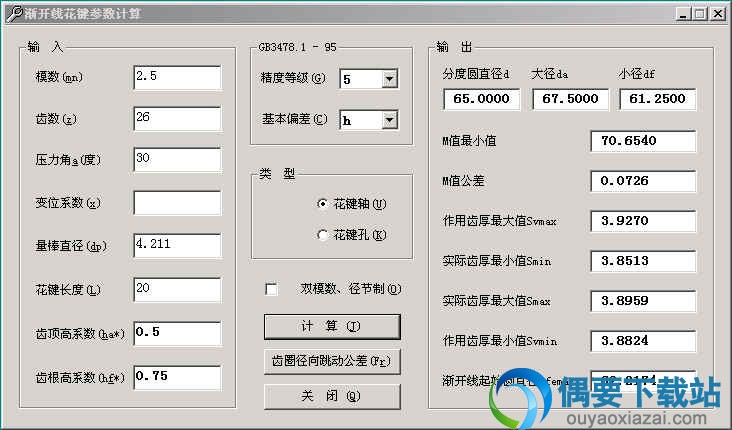732x430 pixels.
Task: Click the 花键长度 (L) input field
Action: (177, 289)
